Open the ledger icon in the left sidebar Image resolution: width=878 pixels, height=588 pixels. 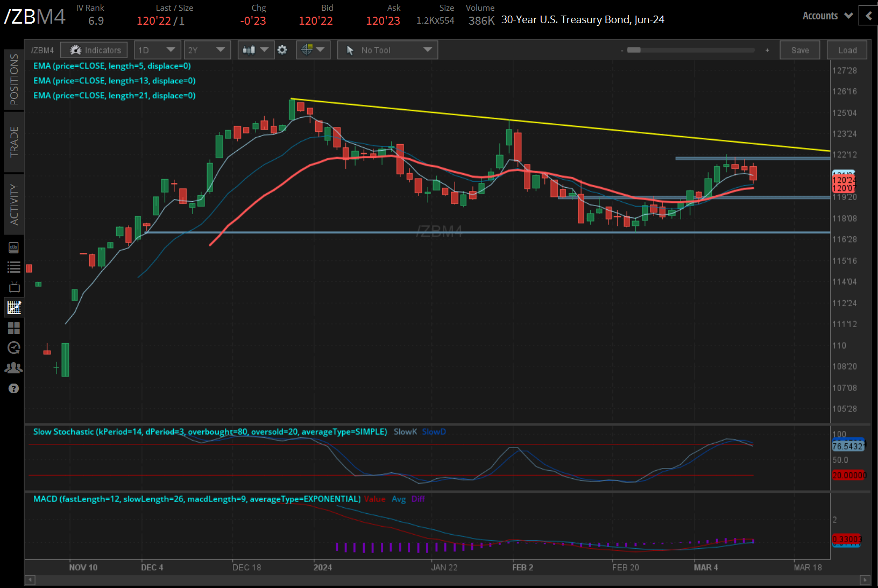tap(14, 246)
